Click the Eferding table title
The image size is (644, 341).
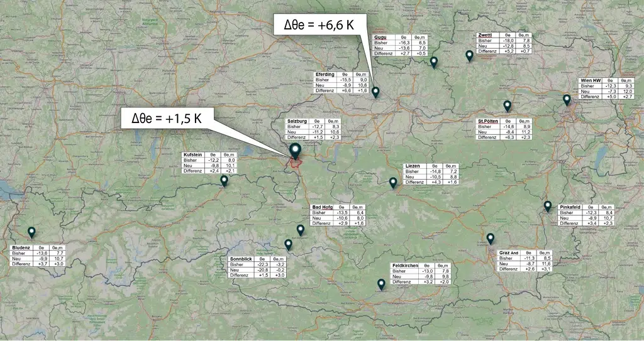(x=326, y=74)
